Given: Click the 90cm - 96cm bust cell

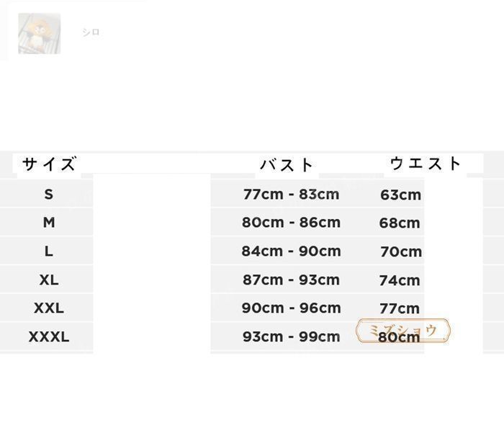Looking at the screenshot, I should click(x=291, y=308).
